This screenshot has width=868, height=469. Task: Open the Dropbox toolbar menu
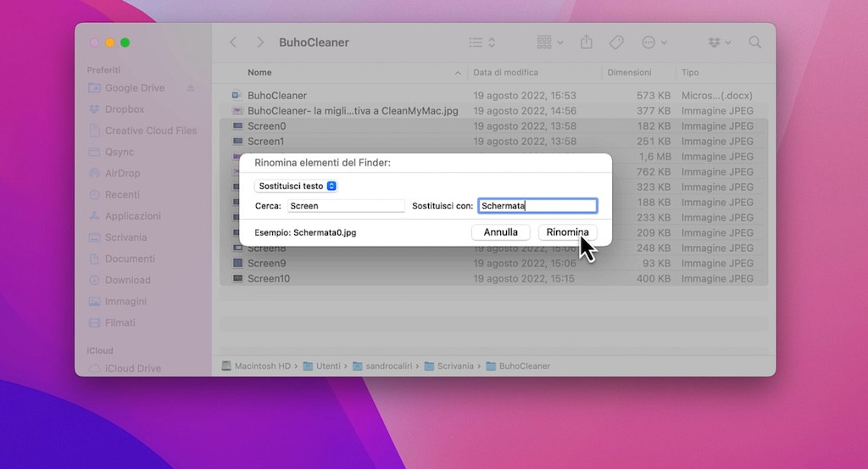click(x=719, y=42)
